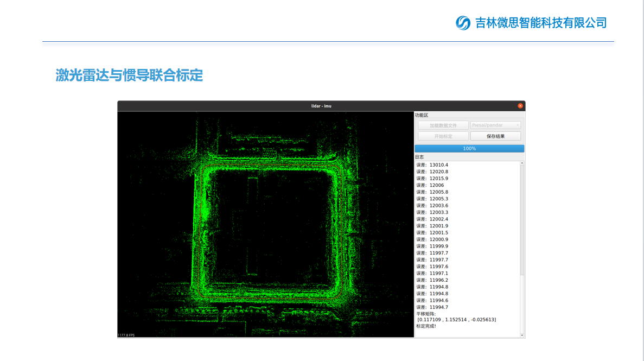Click the company logo icon
The height and width of the screenshot is (361, 644).
(463, 23)
